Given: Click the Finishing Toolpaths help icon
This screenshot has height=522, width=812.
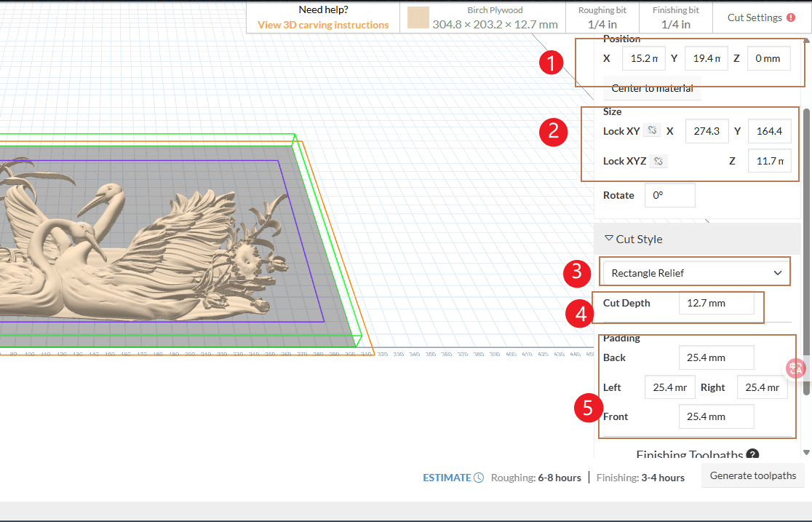Looking at the screenshot, I should point(752,455).
